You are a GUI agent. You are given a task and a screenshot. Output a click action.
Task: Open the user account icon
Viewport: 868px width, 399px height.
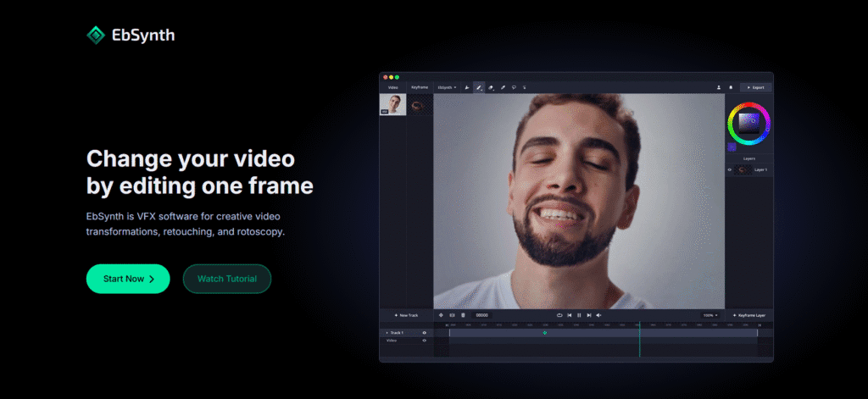pos(719,87)
